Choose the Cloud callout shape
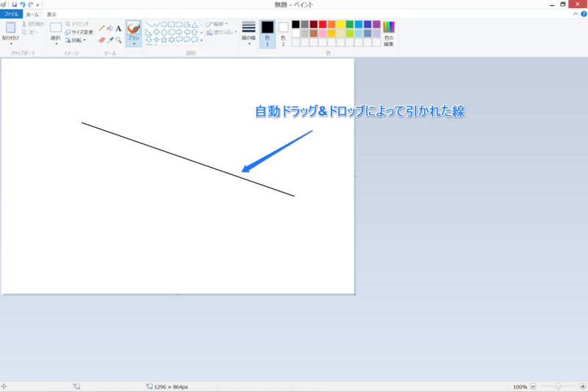588x392 pixels. [x=195, y=40]
